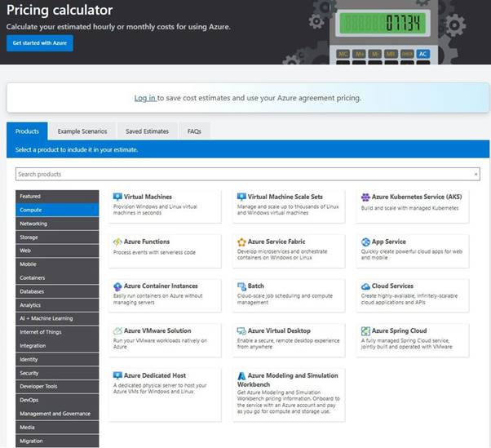Screen dimensions: 491x448
Task: Click the Cloud Services title
Action: pyautogui.click(x=392, y=286)
